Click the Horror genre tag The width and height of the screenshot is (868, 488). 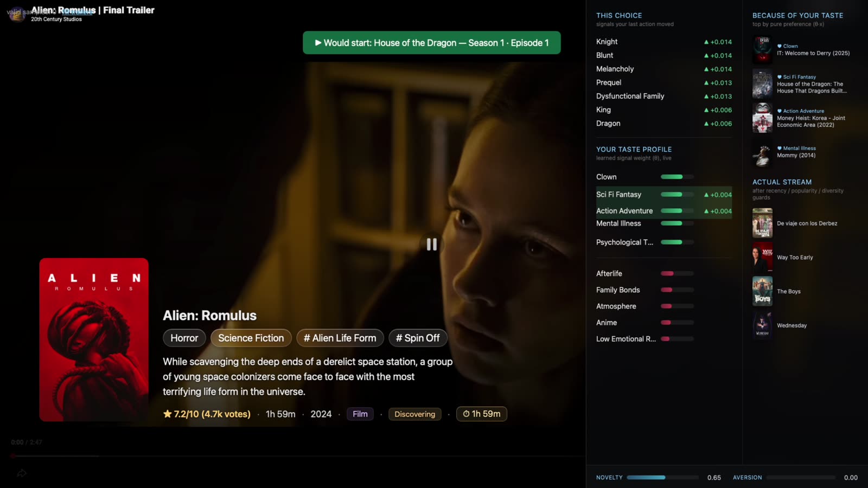click(184, 338)
